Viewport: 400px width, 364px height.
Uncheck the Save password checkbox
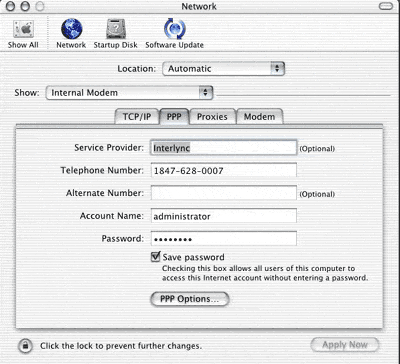(155, 257)
